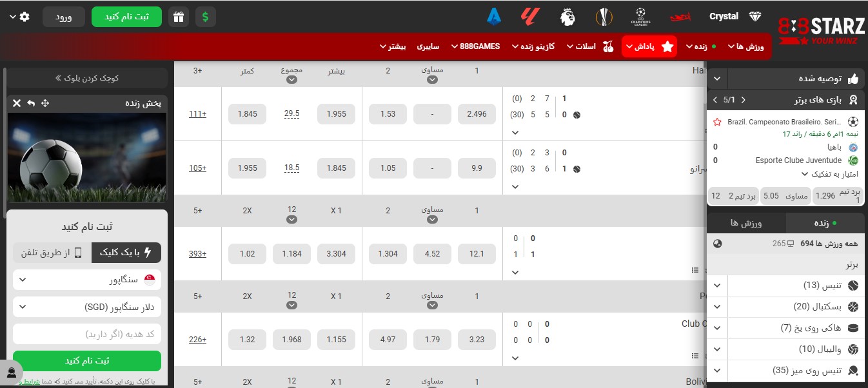Click the support agent chat icon

[11, 373]
